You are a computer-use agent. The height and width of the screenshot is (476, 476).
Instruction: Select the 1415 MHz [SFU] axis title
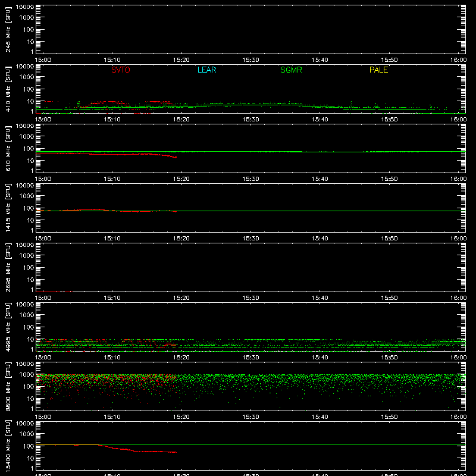pyautogui.click(x=8, y=208)
